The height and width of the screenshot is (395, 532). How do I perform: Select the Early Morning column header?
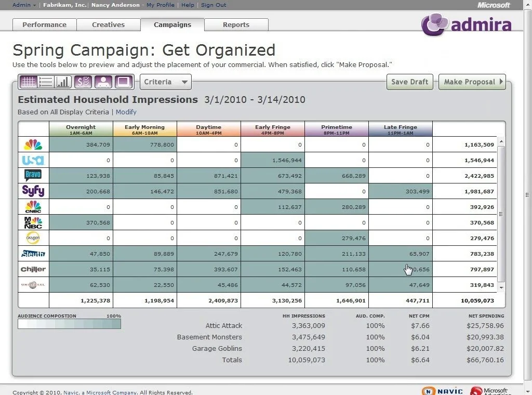[144, 129]
